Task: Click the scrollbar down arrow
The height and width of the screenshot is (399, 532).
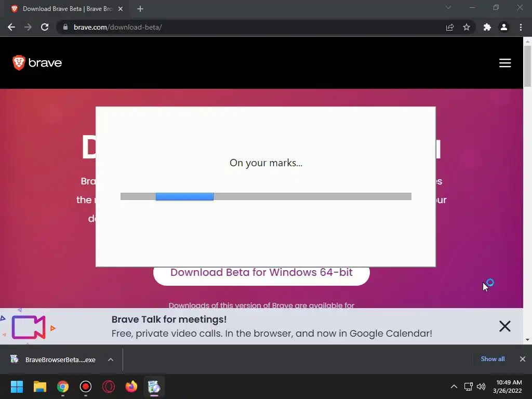Action: pyautogui.click(x=527, y=340)
